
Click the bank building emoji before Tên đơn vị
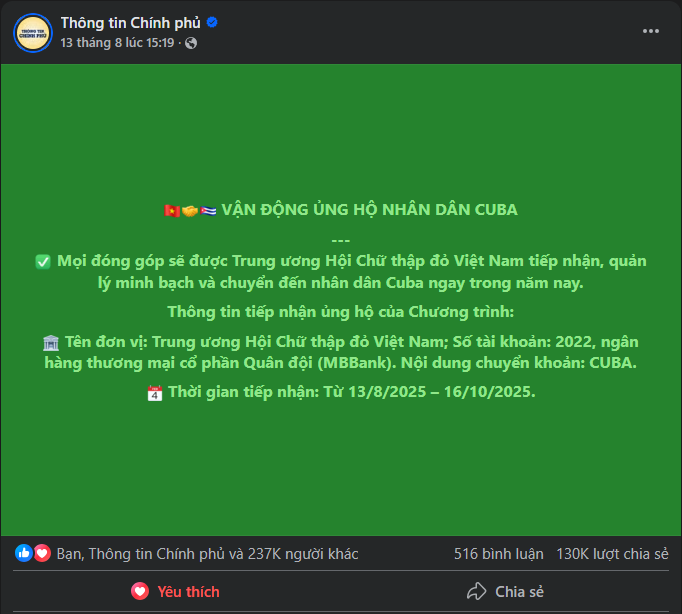[51, 343]
